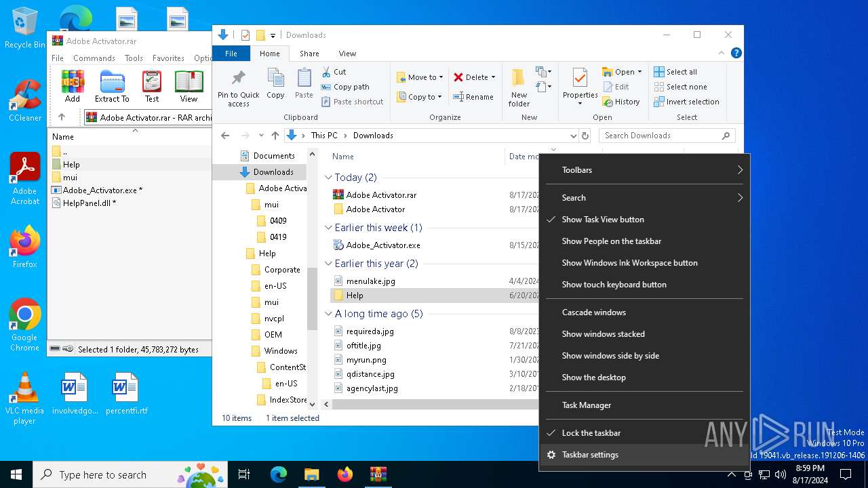The height and width of the screenshot is (488, 868).
Task: Enable Show People on the taskbar
Action: [644, 241]
